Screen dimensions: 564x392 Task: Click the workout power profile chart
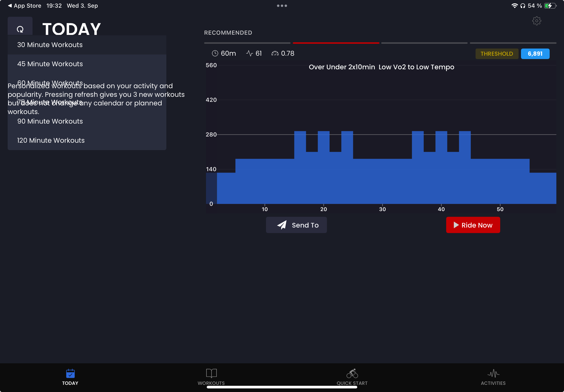(381, 137)
